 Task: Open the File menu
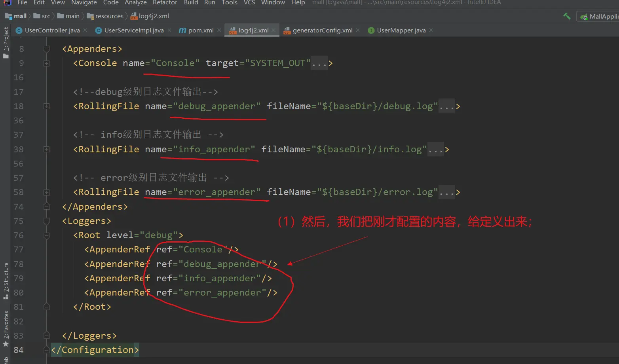pyautogui.click(x=22, y=2)
